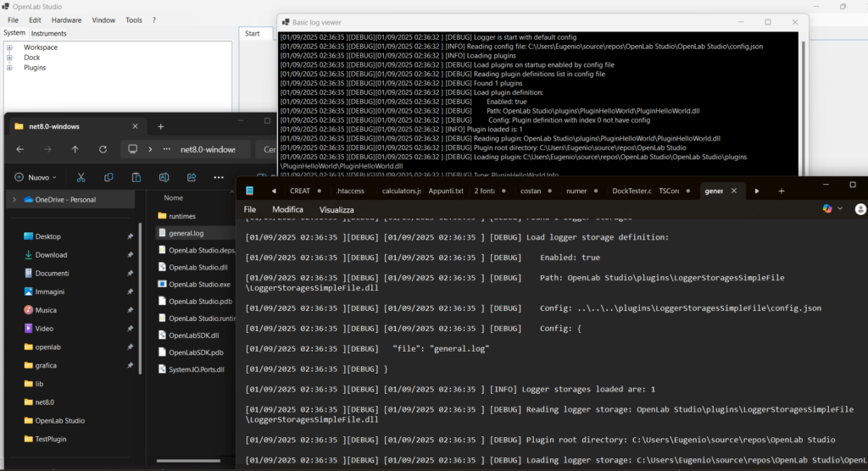Unpin Documenti from quick access
Screen dimensions: 868x471
[130, 274]
